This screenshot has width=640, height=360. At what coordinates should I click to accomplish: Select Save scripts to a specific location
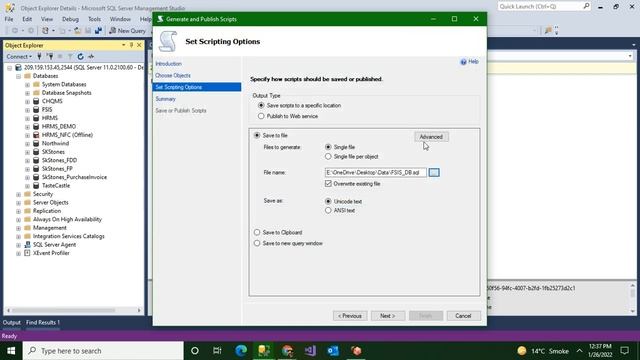(261, 105)
